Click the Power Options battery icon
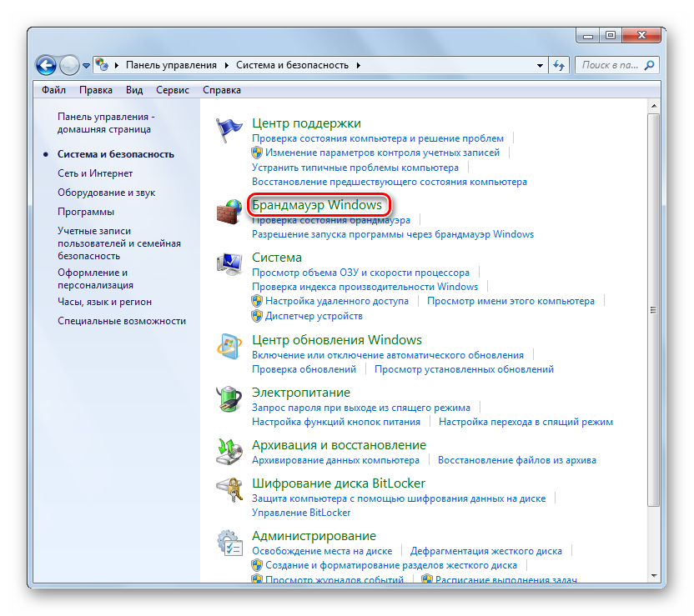This screenshot has width=694, height=616. [229, 399]
